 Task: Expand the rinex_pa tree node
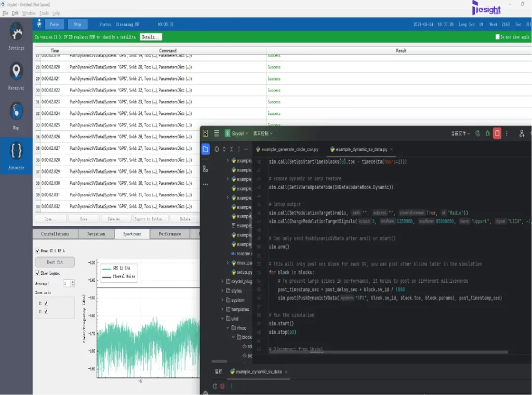click(x=228, y=262)
